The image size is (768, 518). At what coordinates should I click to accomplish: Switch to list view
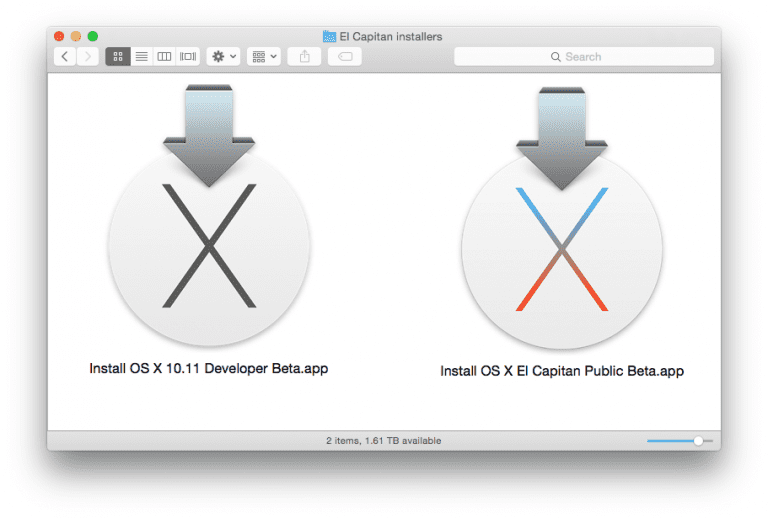pos(142,57)
